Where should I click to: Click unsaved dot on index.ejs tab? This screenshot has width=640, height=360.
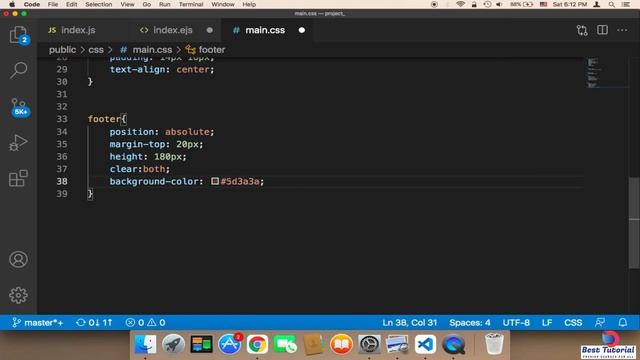(x=209, y=30)
